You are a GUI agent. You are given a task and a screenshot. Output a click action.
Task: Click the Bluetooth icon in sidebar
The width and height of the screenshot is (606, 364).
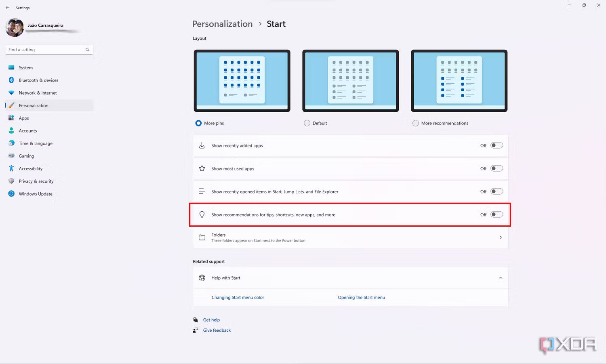(11, 80)
